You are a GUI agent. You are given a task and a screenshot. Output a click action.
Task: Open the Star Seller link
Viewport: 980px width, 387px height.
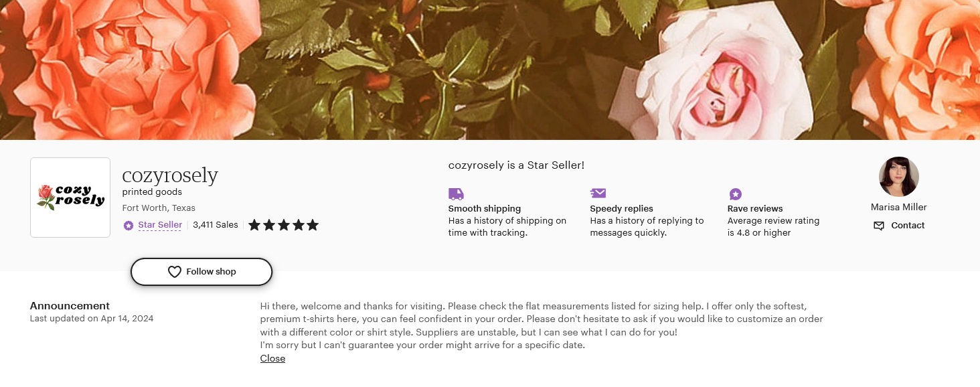coord(160,225)
